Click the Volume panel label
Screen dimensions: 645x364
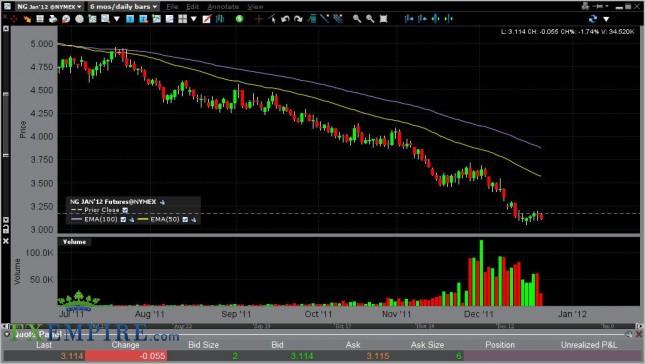pyautogui.click(x=74, y=242)
